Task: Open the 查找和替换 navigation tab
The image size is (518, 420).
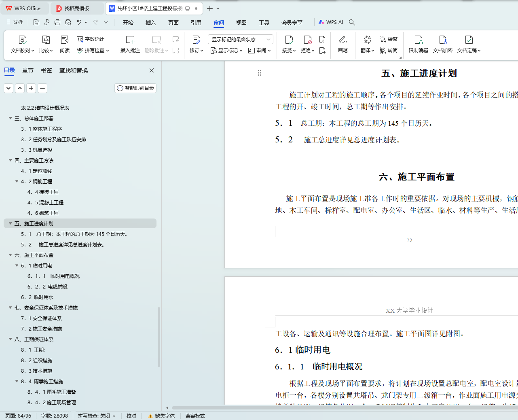Action: pyautogui.click(x=74, y=70)
